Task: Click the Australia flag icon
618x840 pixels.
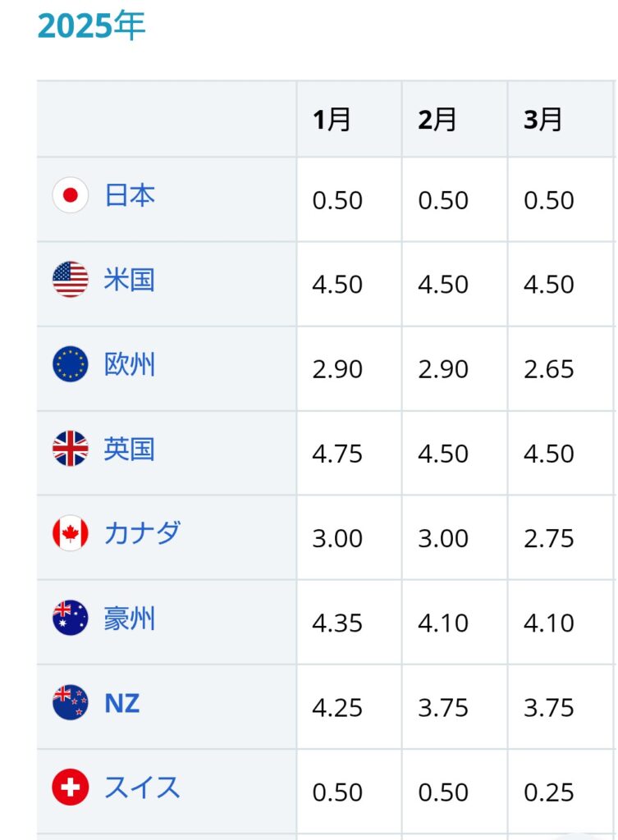Action: (x=71, y=618)
